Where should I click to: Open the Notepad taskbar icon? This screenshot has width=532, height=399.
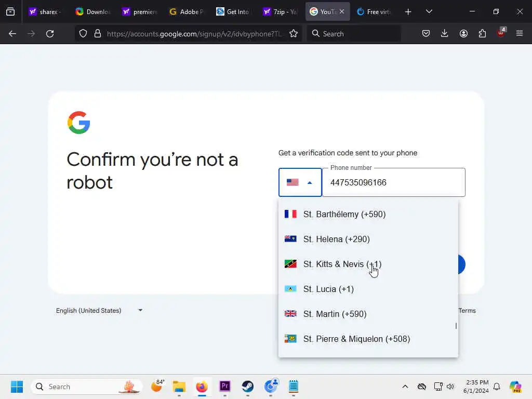[294, 386]
